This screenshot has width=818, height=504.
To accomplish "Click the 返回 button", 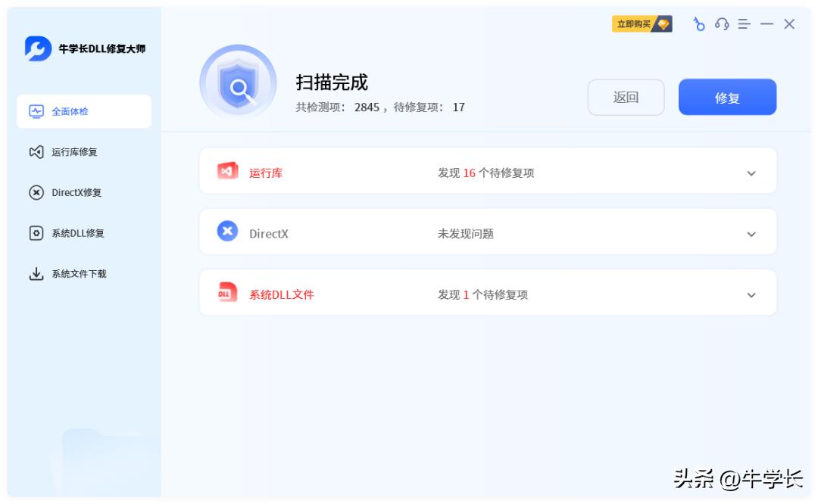I will click(626, 98).
